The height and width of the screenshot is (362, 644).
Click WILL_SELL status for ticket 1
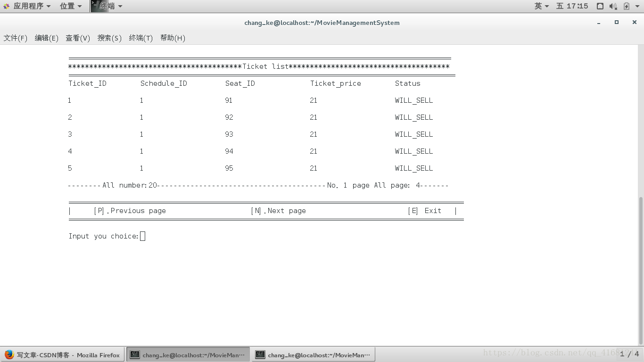(x=414, y=100)
